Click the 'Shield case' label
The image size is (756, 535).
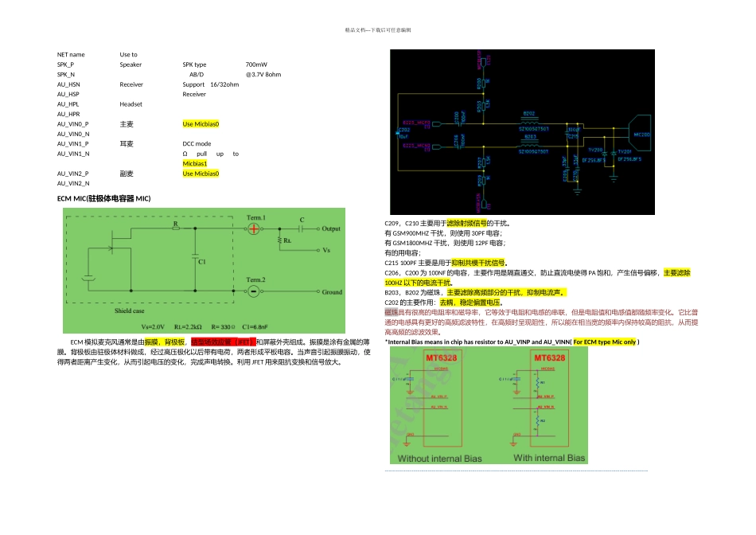click(129, 310)
